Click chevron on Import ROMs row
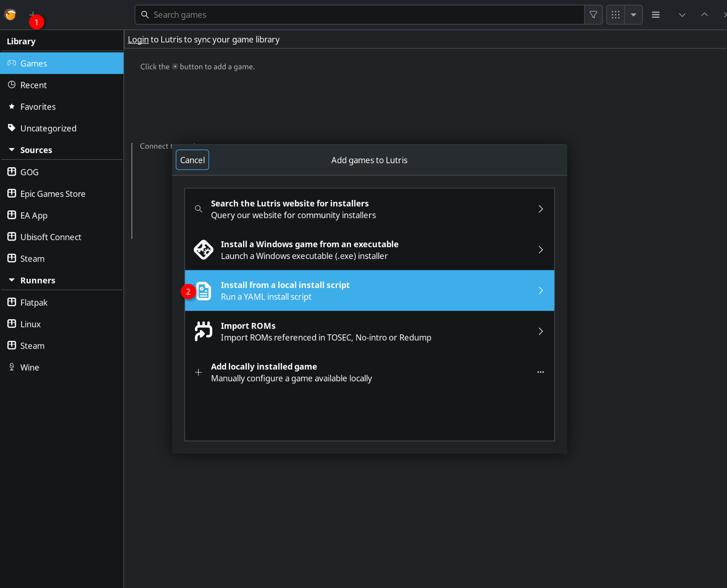Image resolution: width=727 pixels, height=588 pixels. (x=541, y=331)
